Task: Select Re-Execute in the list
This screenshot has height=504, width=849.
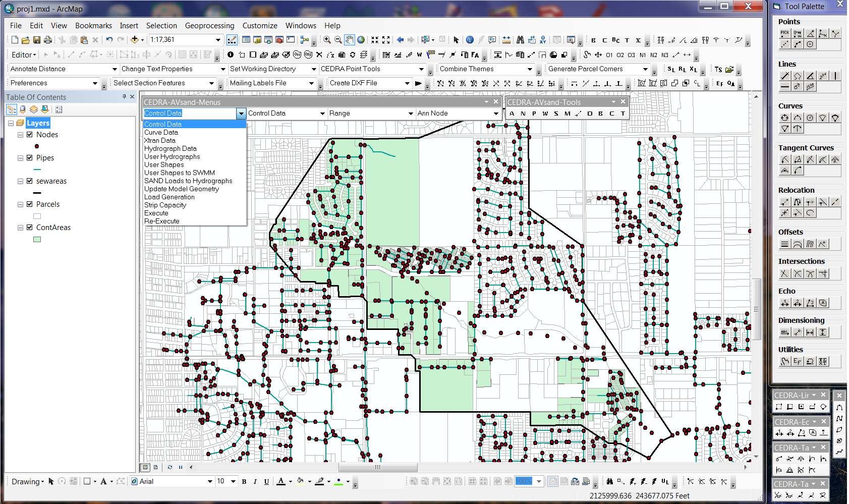Action: (x=162, y=221)
